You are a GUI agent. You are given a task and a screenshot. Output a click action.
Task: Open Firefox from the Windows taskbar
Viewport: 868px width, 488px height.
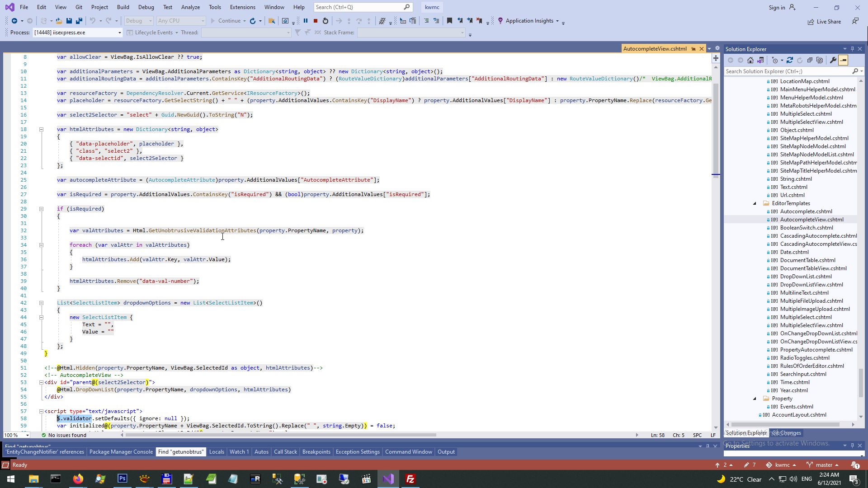(x=78, y=479)
